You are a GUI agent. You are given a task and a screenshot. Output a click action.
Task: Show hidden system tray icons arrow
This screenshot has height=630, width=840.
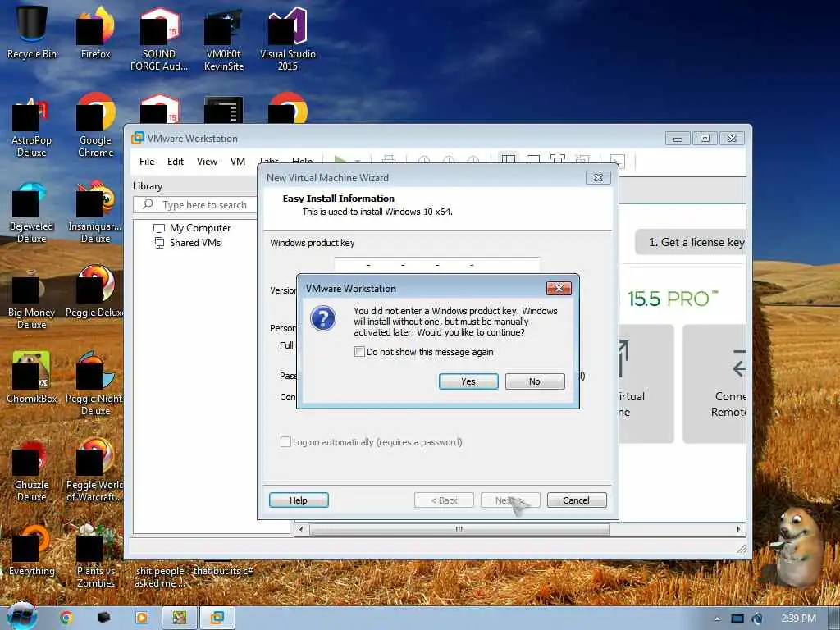tap(717, 619)
